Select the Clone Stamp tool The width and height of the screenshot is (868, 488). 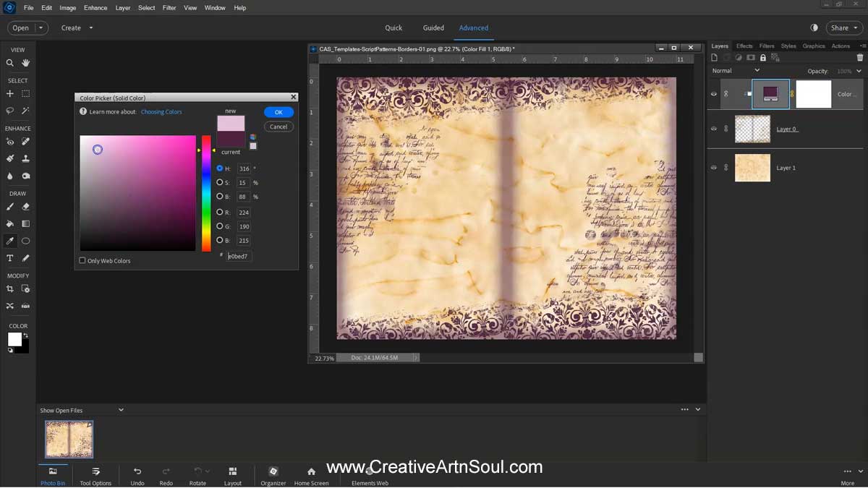coord(25,158)
